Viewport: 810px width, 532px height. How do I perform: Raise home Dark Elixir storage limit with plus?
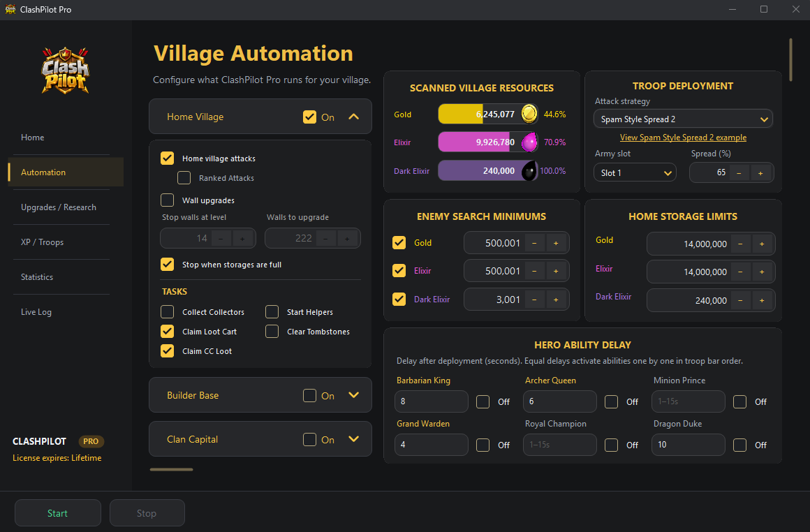click(x=762, y=301)
